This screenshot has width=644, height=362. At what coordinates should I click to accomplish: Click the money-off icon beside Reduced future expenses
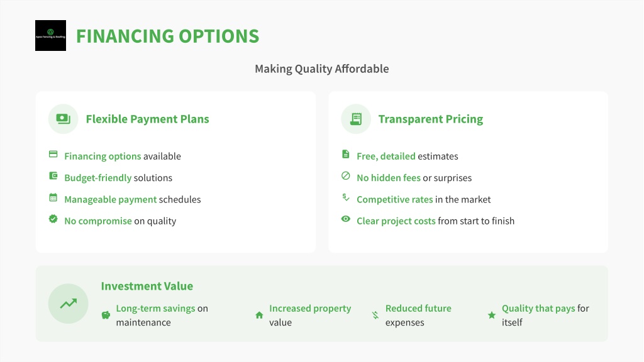point(375,315)
